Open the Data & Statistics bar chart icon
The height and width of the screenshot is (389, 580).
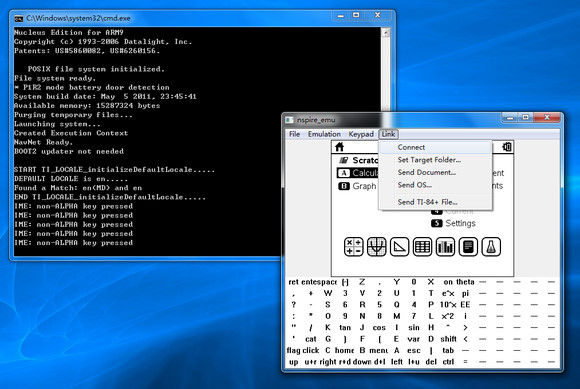pos(445,247)
